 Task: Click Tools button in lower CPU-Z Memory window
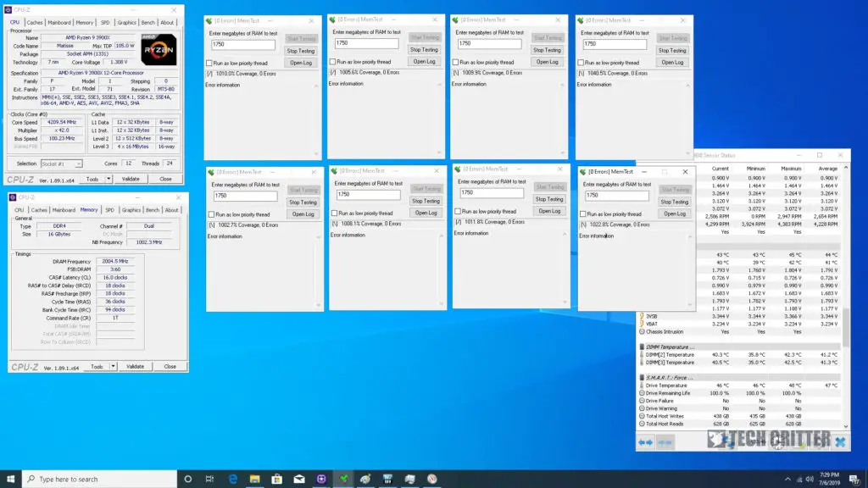tap(97, 366)
